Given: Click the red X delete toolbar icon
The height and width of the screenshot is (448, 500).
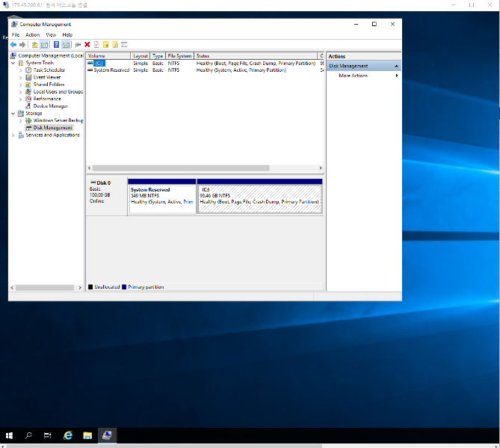Looking at the screenshot, I should (x=87, y=45).
